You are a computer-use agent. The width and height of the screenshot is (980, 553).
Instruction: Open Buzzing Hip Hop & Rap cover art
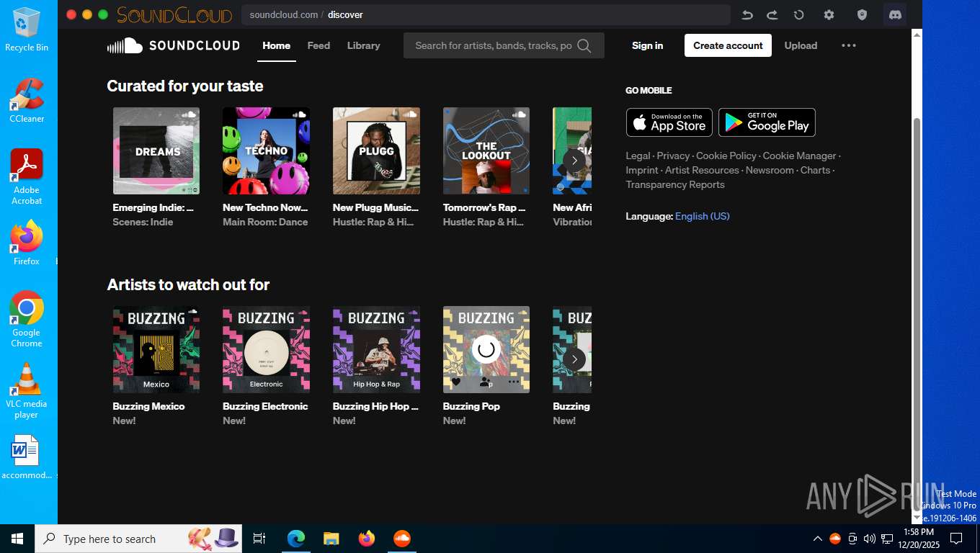coord(376,349)
